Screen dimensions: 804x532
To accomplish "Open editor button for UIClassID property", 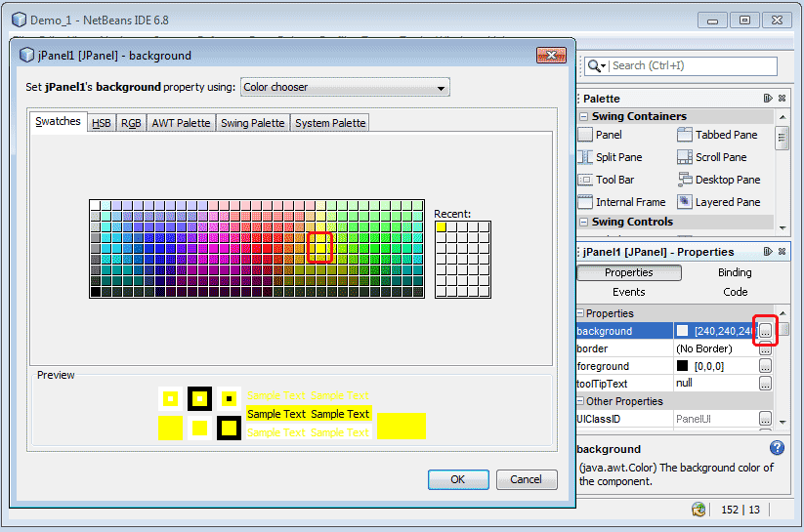I will tap(765, 419).
